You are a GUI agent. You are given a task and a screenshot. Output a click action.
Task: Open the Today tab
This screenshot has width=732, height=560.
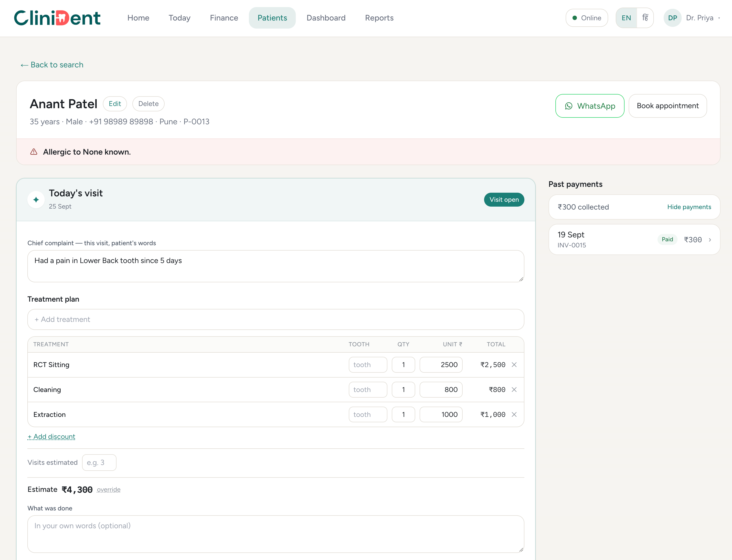[x=179, y=18]
